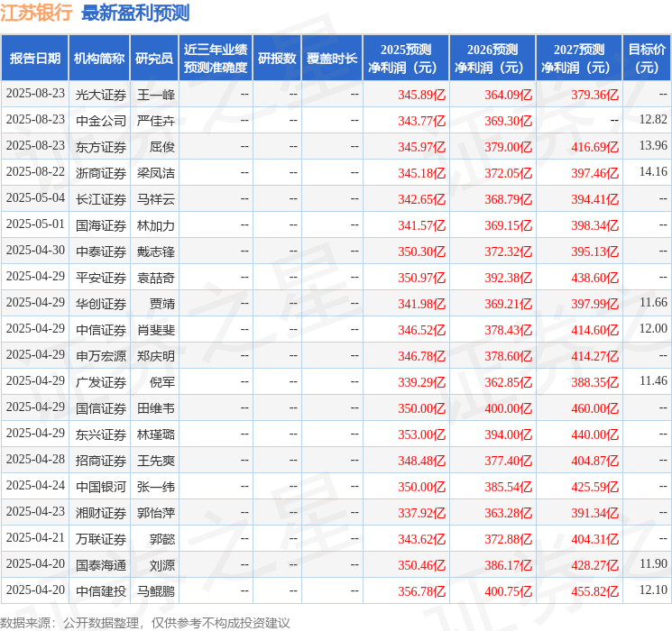Click institution name 平安证券
Viewport: 672px width, 631px height.
[x=101, y=277]
